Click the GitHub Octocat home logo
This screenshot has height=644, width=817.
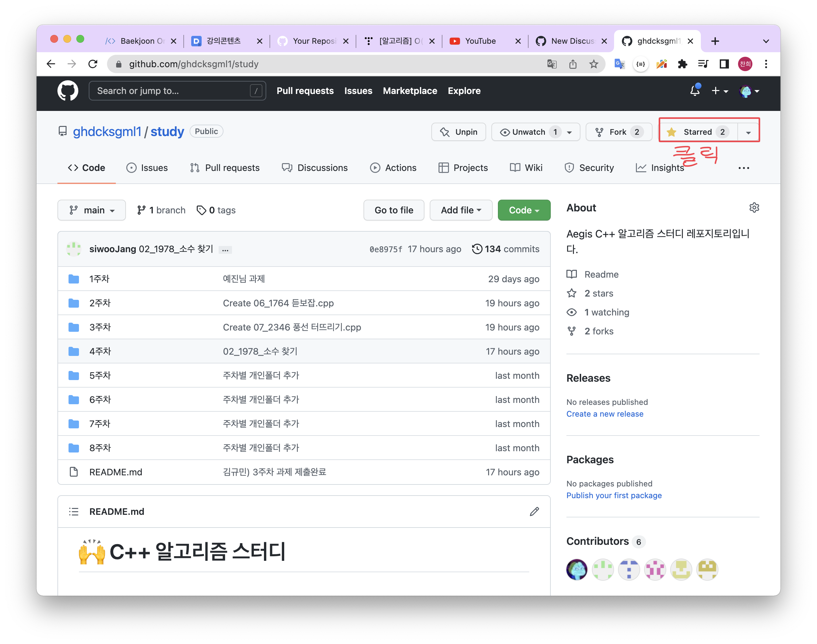click(68, 90)
